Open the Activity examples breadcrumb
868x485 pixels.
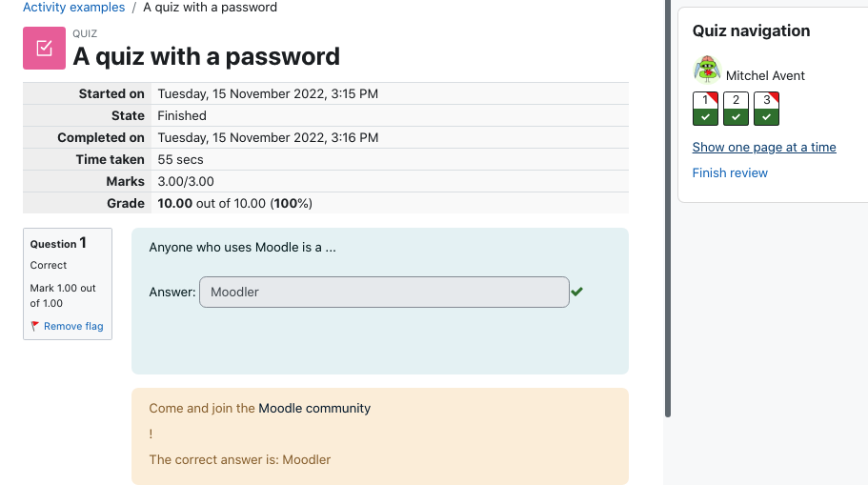click(x=73, y=8)
